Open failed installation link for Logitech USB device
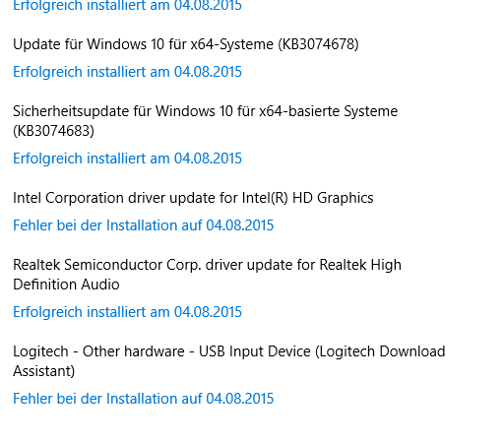504x444 pixels. coord(144,399)
